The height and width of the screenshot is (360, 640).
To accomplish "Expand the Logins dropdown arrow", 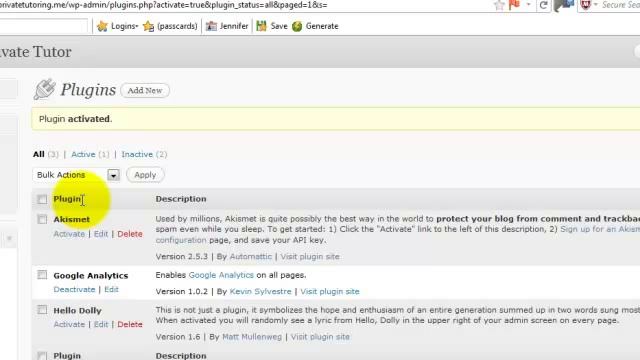I will click(136, 27).
